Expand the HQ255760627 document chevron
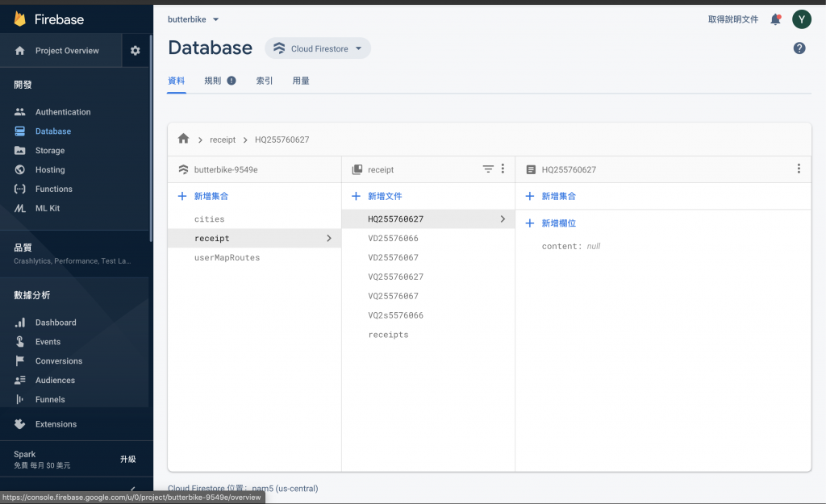826x504 pixels. 503,219
